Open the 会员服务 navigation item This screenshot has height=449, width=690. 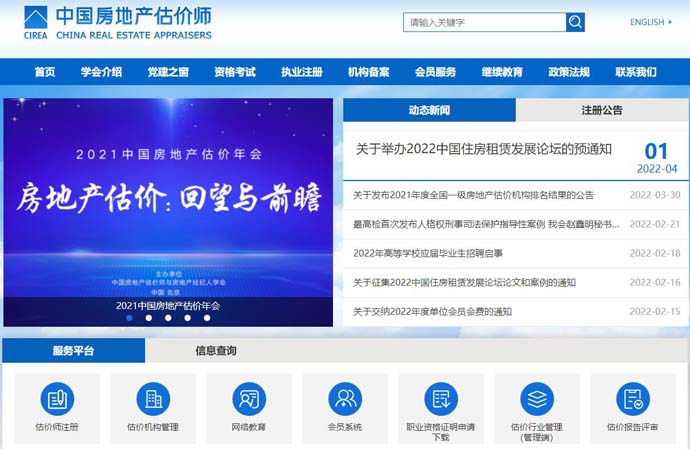click(436, 72)
